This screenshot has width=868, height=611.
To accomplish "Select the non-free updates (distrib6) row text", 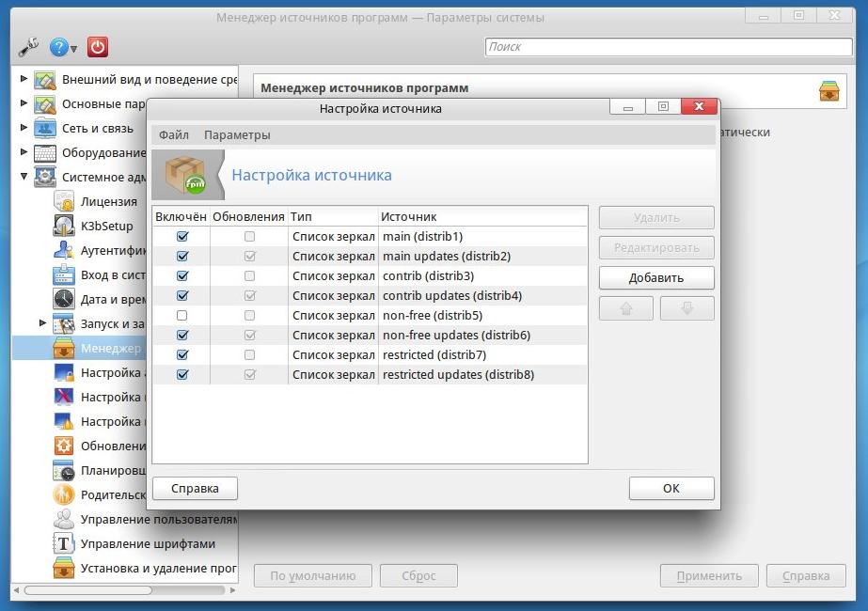I will coord(456,336).
